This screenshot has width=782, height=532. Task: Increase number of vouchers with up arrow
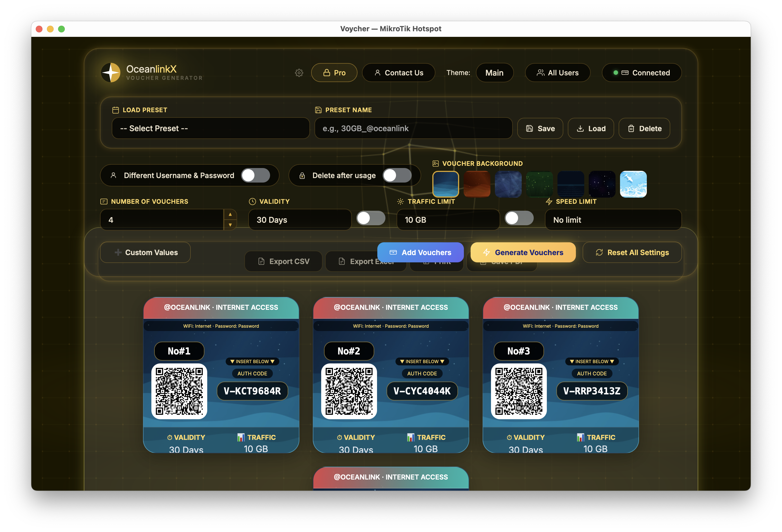tap(230, 215)
